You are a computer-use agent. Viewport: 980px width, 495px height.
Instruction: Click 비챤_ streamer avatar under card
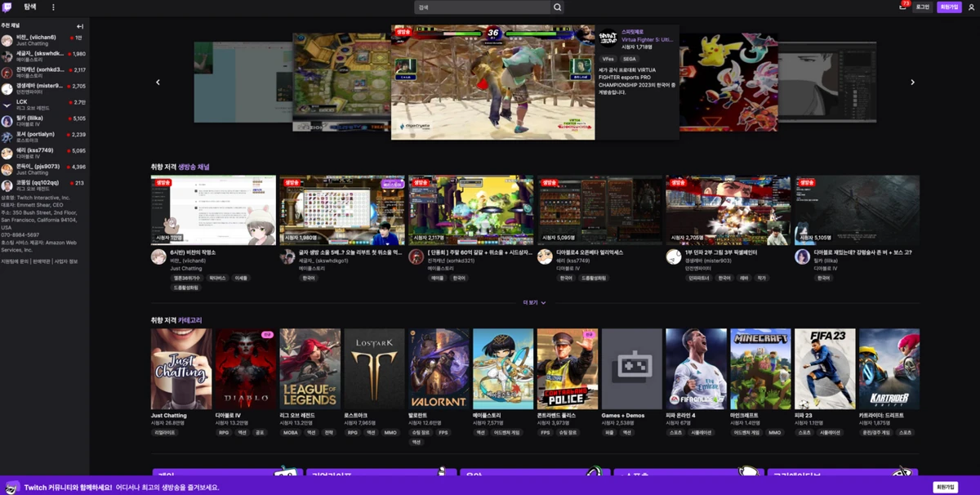pos(158,256)
